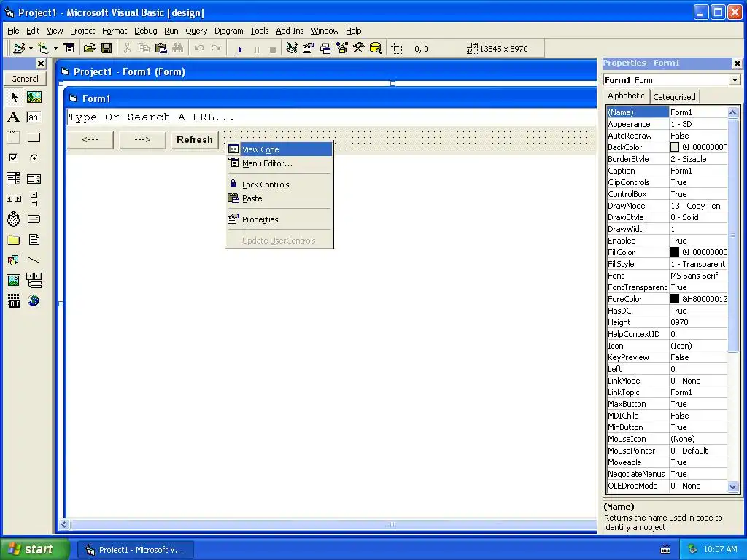Image resolution: width=747 pixels, height=560 pixels.
Task: Select the ListBox control tool
Action: pyautogui.click(x=34, y=179)
